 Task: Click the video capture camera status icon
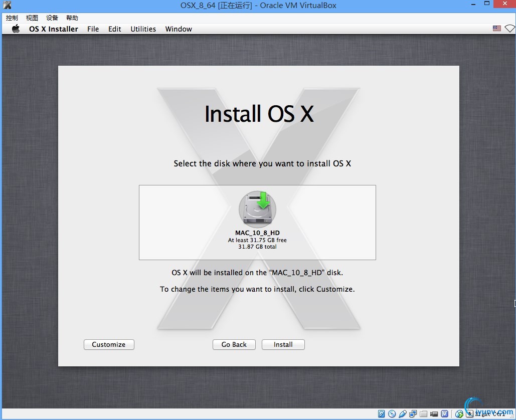[434, 414]
